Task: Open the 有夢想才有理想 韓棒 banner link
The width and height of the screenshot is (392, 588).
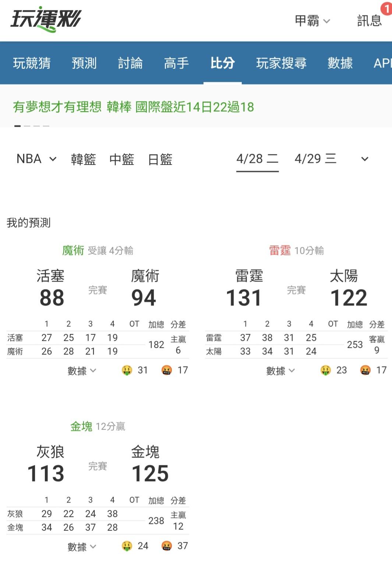Action: 134,107
